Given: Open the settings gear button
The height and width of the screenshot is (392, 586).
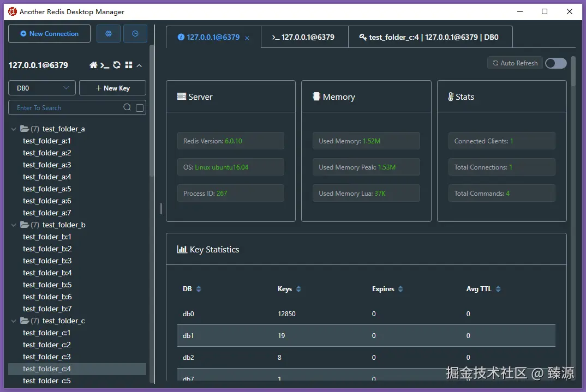Looking at the screenshot, I should (x=109, y=34).
